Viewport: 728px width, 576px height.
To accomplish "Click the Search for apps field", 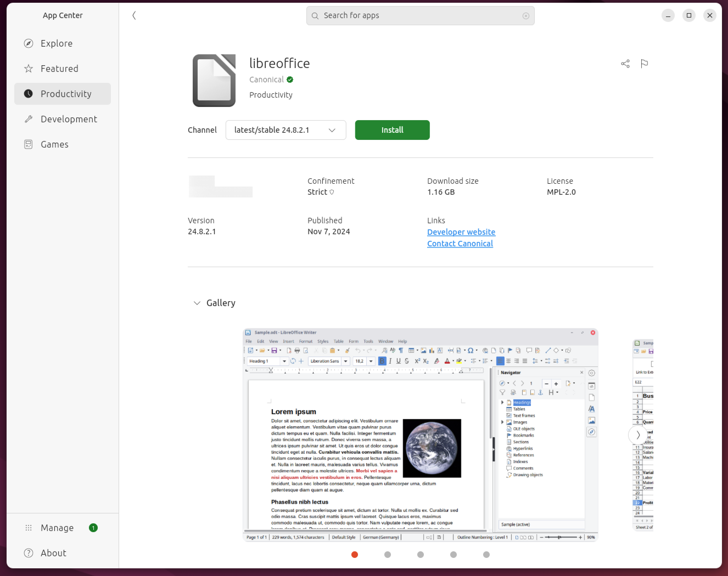I will tap(419, 16).
